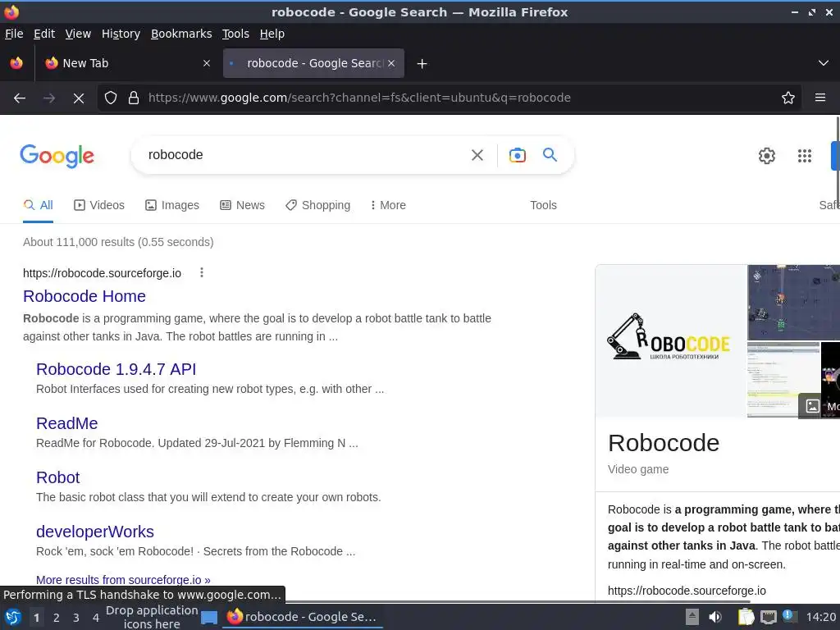
Task: Open the Robocode Home result
Action: click(x=84, y=296)
